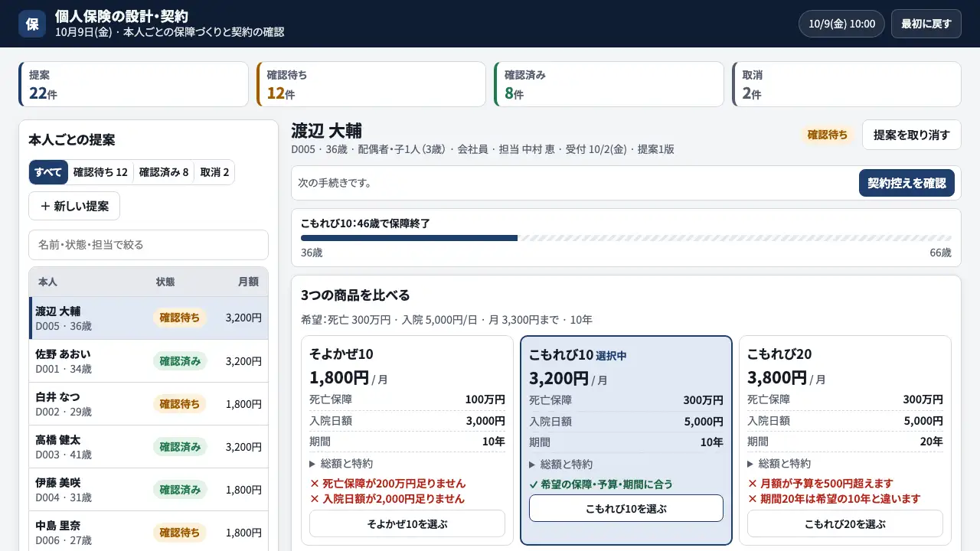The image size is (980, 551).
Task: Switch to the 取消 2 filter tab
Action: 214,172
